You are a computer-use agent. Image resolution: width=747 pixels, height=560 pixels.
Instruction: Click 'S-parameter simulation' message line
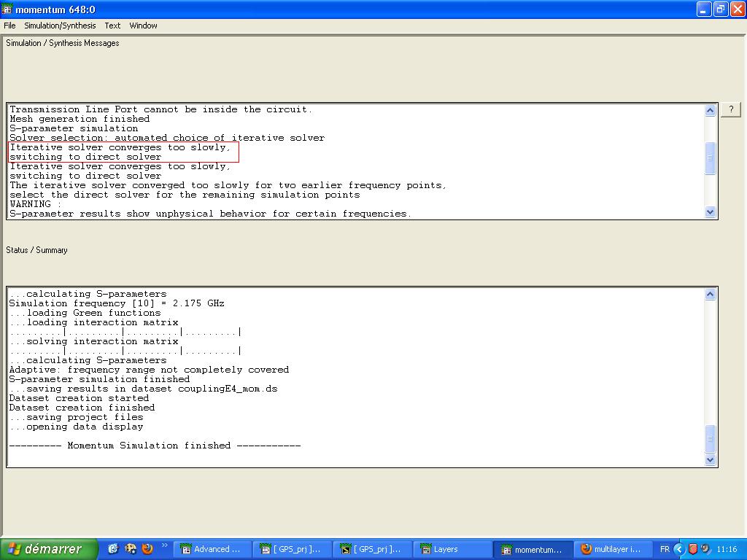coord(74,128)
